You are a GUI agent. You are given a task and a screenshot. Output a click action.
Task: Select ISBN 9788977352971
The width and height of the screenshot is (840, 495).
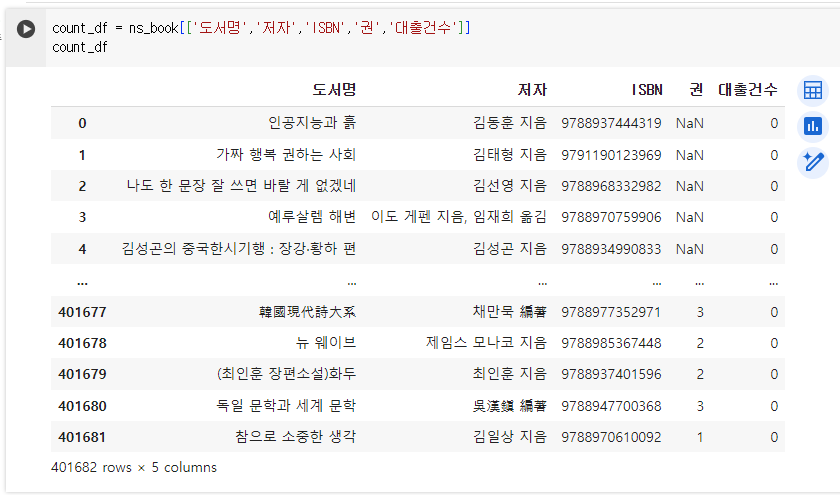click(611, 312)
